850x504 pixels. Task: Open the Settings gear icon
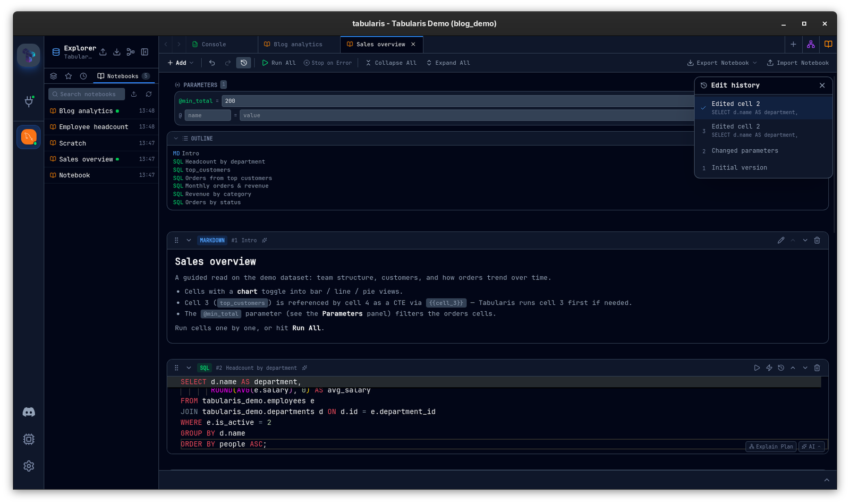pos(29,466)
